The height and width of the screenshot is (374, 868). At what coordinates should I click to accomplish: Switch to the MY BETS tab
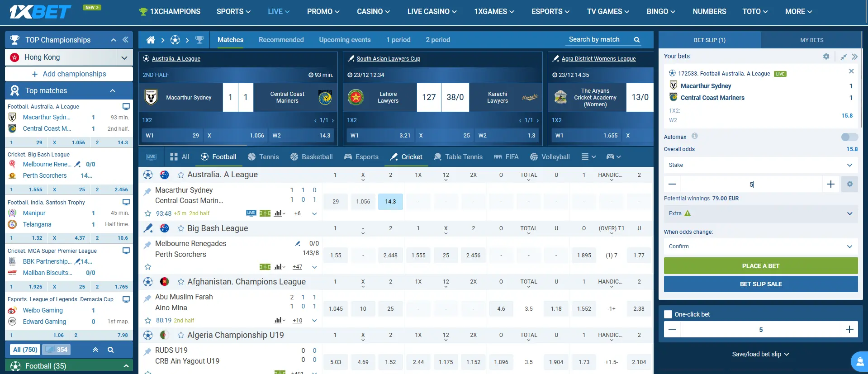(811, 40)
